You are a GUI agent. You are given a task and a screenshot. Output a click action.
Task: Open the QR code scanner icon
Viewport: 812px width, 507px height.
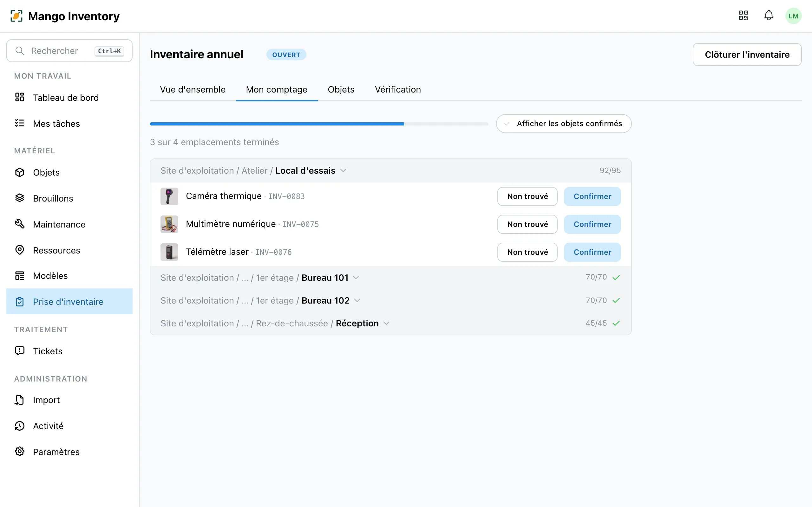click(743, 16)
